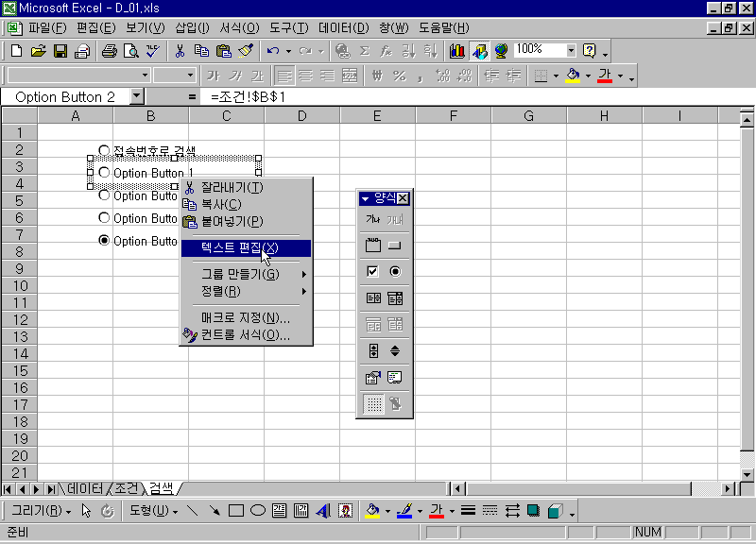Select the Scroll Bar tool in Forms toolbar
Screen dimensions: 756x544
372,350
